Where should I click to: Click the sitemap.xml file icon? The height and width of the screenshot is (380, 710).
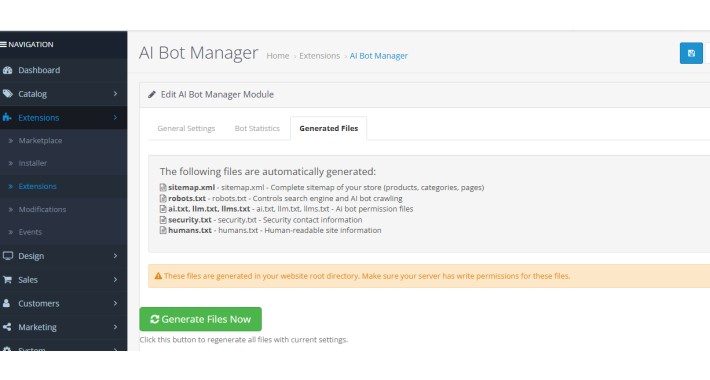pos(163,188)
